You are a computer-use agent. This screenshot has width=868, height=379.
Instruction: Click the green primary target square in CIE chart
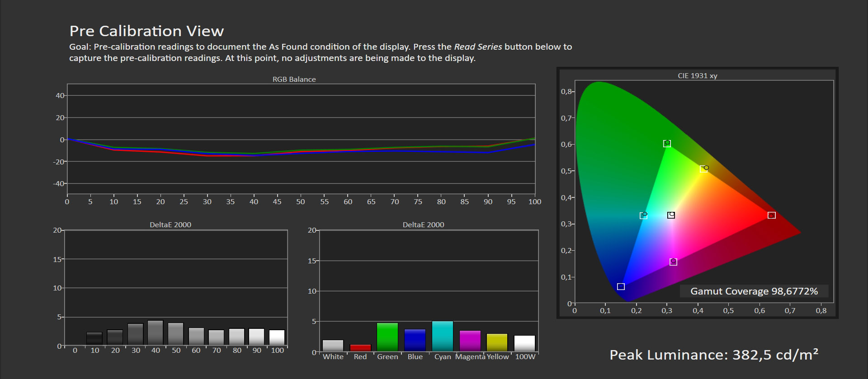667,144
